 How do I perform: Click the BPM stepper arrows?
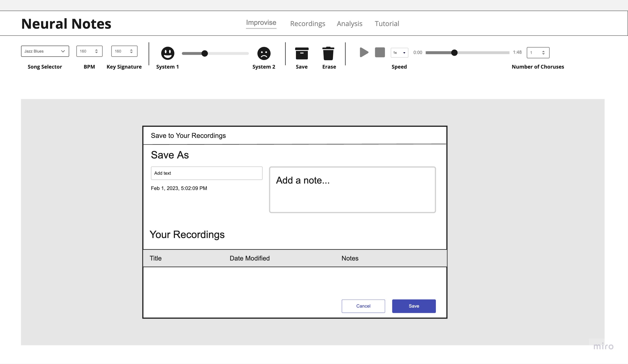[96, 51]
